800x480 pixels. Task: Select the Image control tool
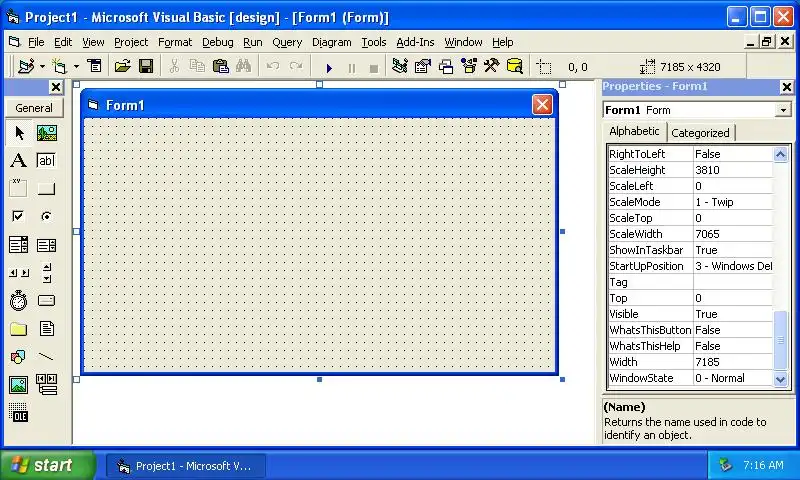point(19,385)
